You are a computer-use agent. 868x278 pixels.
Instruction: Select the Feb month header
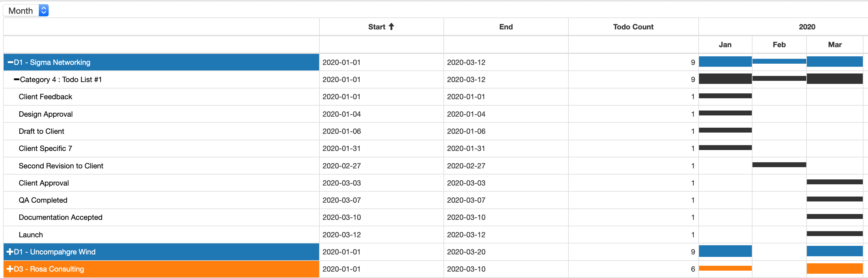point(779,44)
